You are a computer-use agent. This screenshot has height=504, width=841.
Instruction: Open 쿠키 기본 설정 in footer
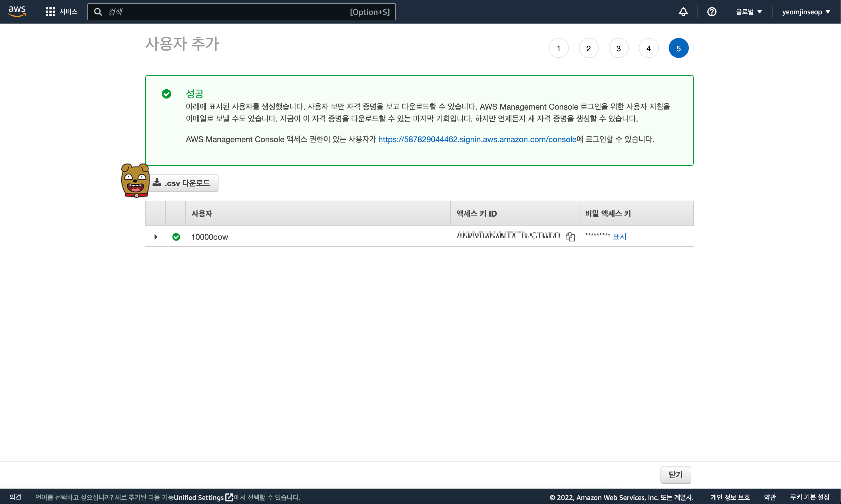point(809,497)
